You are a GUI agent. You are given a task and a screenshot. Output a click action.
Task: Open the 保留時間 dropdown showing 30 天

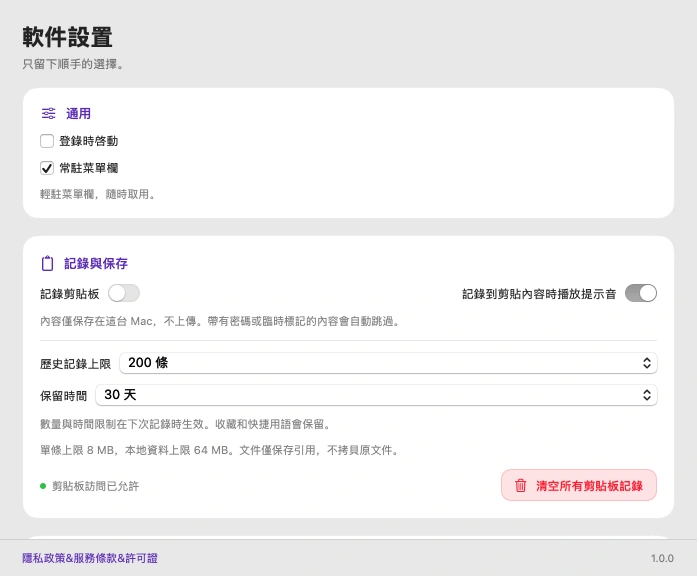coord(376,395)
